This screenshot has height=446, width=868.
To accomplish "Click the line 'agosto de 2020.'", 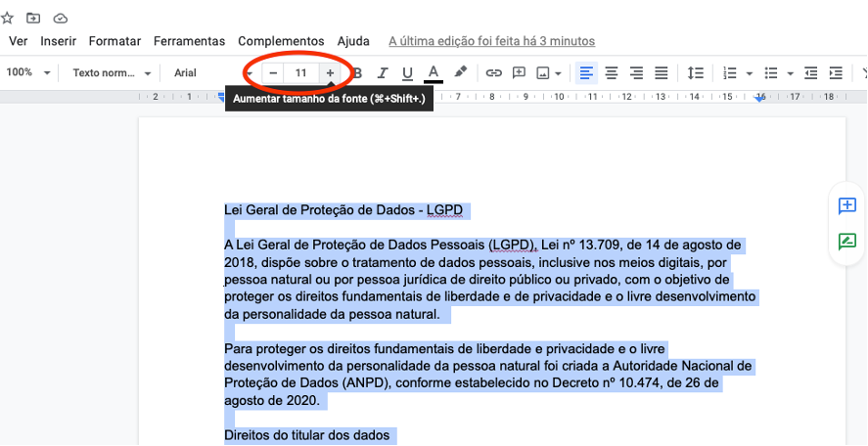I will (x=272, y=401).
